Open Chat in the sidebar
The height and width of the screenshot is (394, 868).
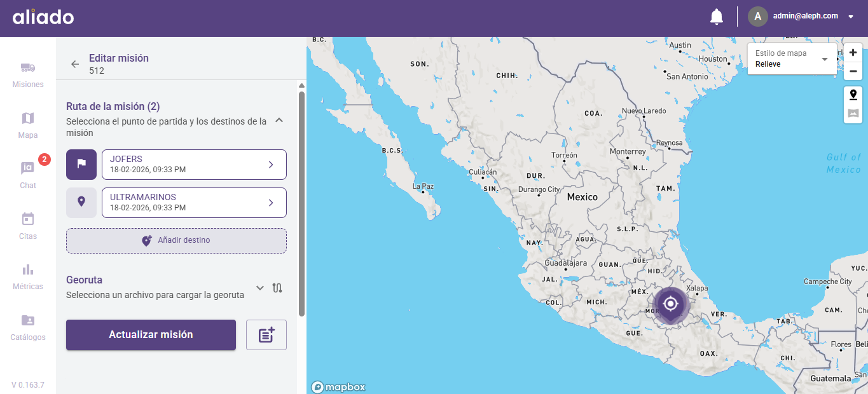coord(28,175)
